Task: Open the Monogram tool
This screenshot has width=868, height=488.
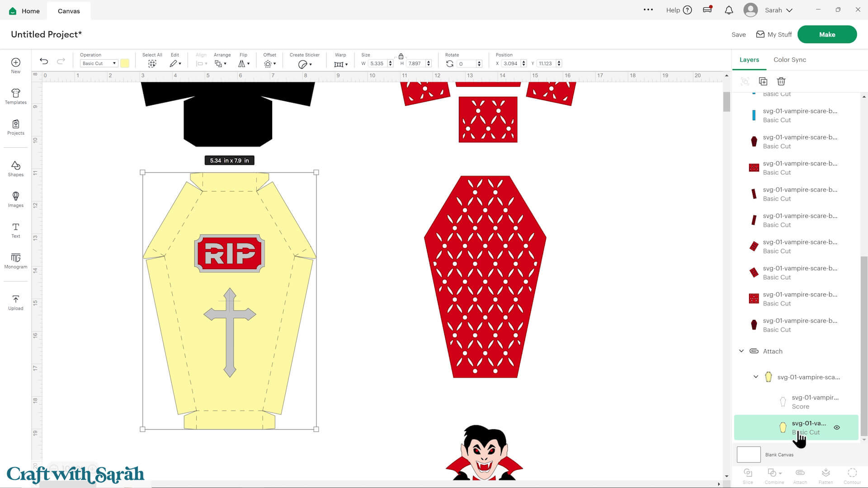Action: (x=15, y=261)
